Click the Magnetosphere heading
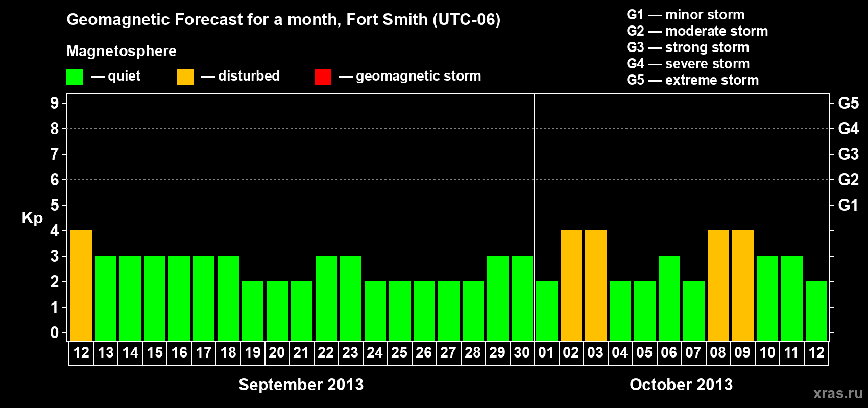This screenshot has height=408, width=868. [x=122, y=51]
